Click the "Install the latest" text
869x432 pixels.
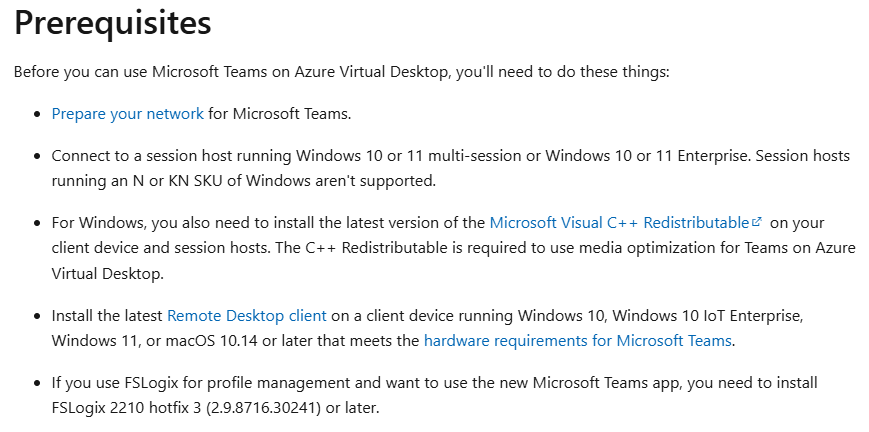[107, 316]
